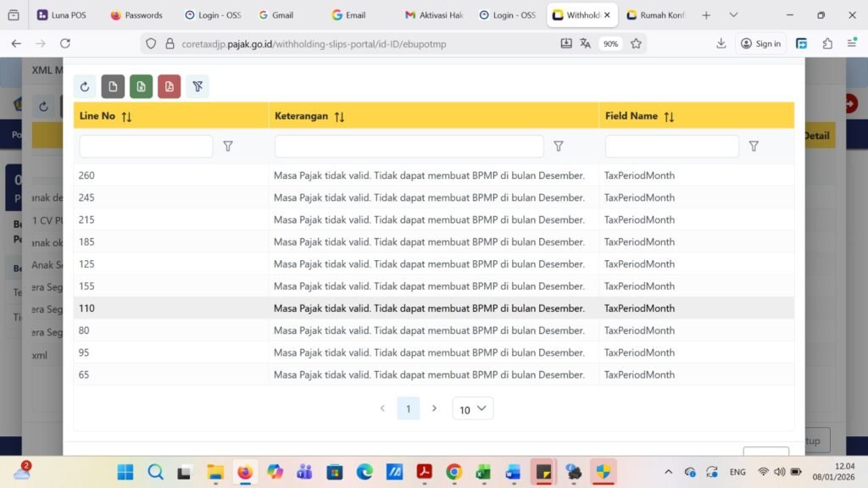
Task: Sort the table by Keterangan column
Action: [339, 117]
